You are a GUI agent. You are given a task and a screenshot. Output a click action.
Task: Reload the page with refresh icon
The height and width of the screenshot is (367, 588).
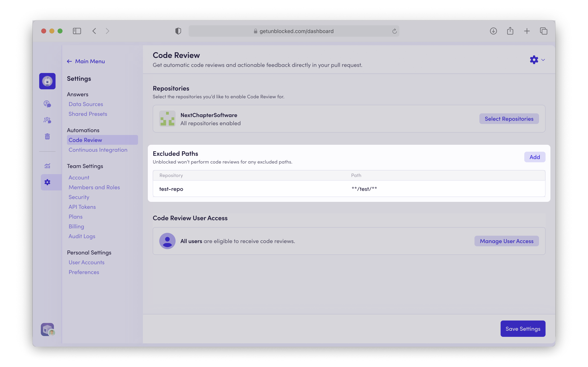(394, 31)
